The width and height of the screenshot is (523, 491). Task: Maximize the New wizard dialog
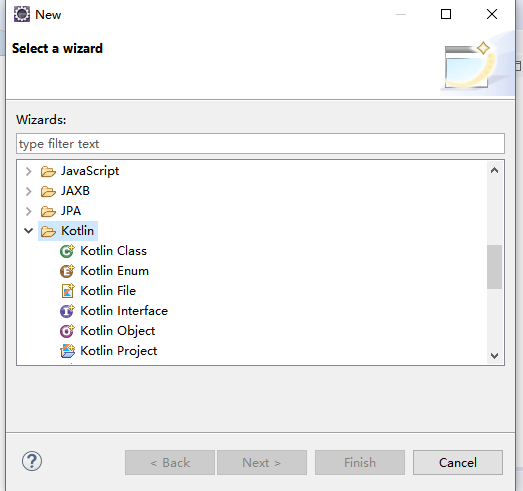tap(446, 14)
